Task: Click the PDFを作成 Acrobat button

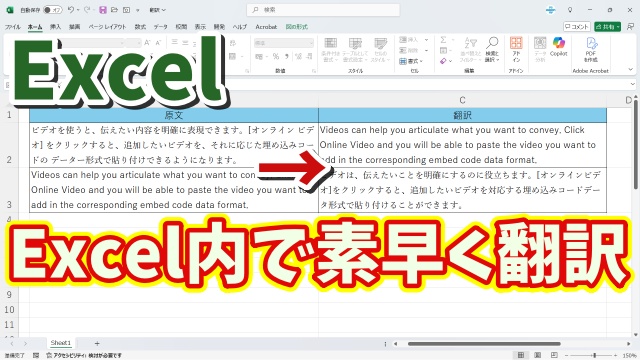Action: click(x=591, y=50)
